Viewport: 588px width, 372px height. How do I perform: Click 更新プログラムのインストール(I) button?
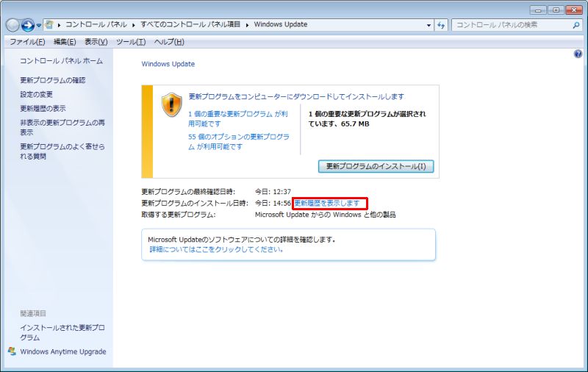(x=376, y=166)
